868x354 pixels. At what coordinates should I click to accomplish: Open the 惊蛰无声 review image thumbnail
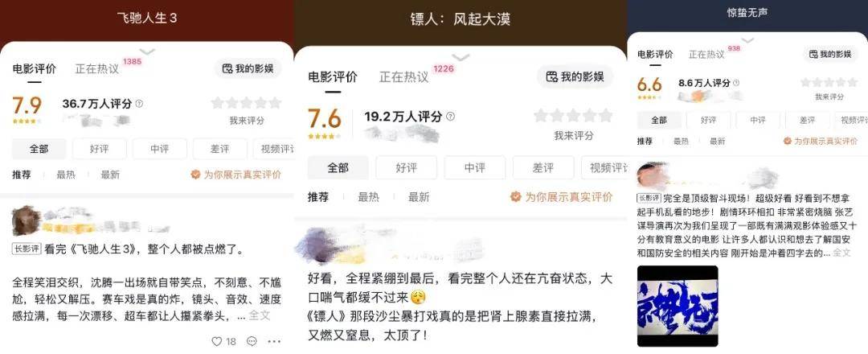coord(678,306)
